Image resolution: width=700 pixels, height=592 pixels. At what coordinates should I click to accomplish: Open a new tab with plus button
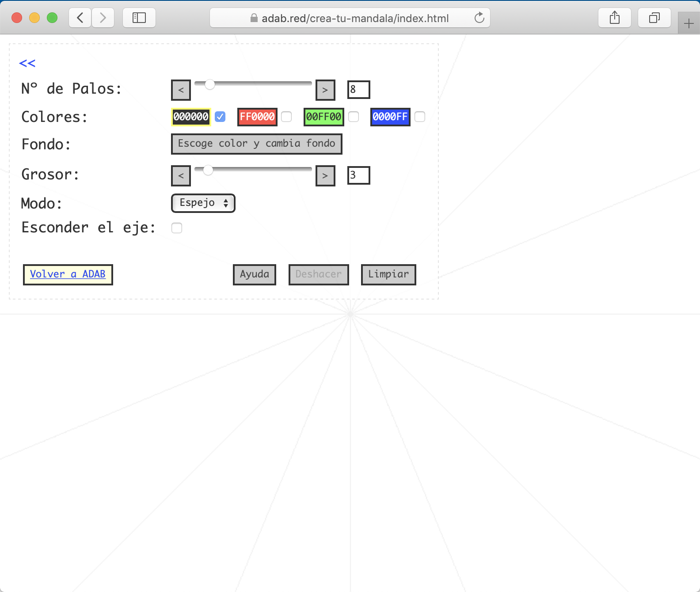689,23
